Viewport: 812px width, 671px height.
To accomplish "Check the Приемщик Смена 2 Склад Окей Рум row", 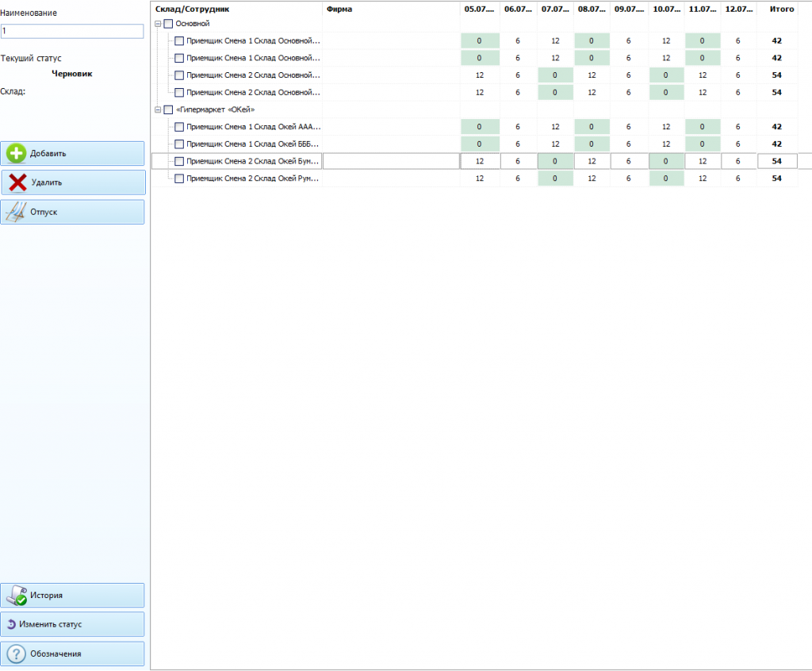I will 179,178.
